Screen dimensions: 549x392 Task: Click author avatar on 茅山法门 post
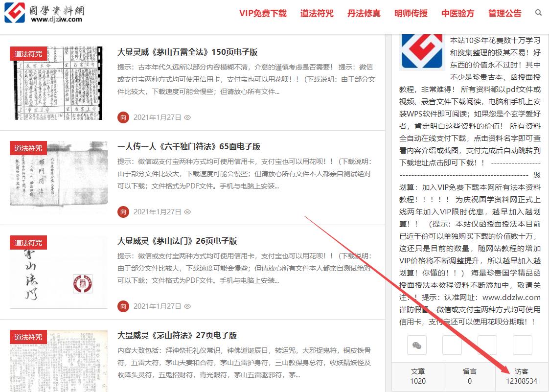coord(123,306)
